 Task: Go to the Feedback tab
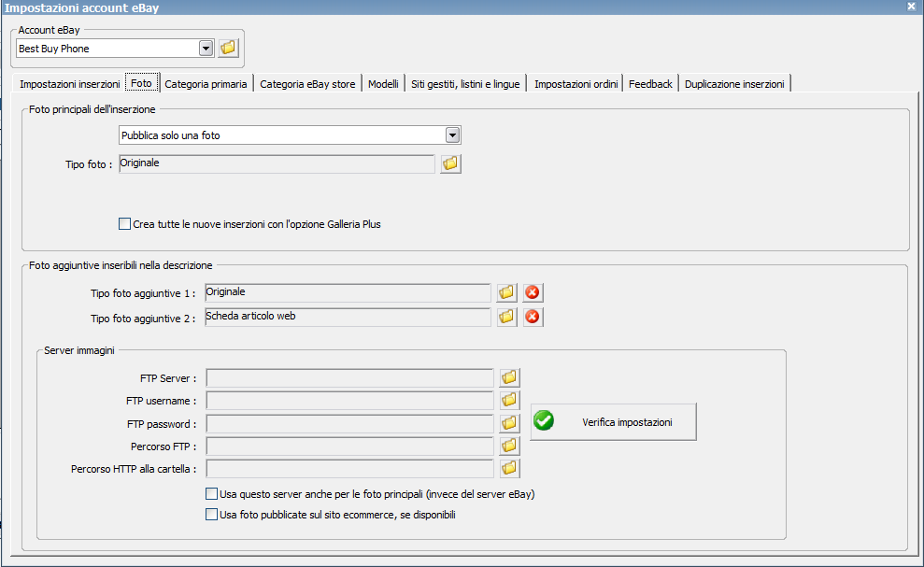(650, 84)
